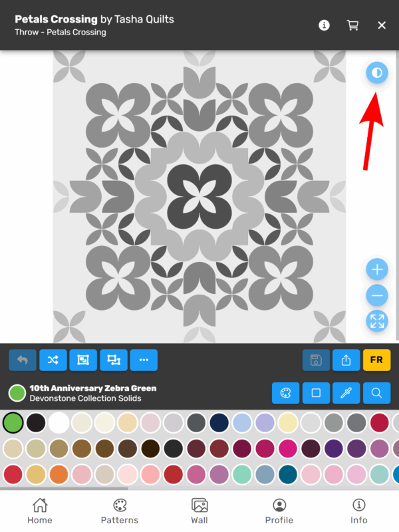Open the Profile tab

(x=279, y=511)
